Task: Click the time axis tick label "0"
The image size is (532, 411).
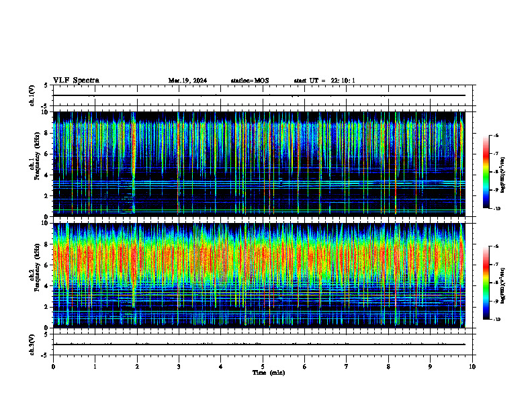Action: click(x=53, y=367)
